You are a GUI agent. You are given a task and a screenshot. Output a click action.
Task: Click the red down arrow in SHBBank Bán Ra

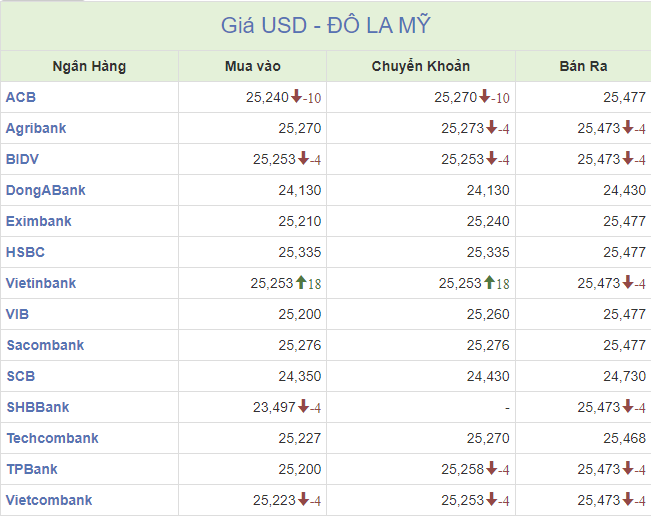click(628, 406)
